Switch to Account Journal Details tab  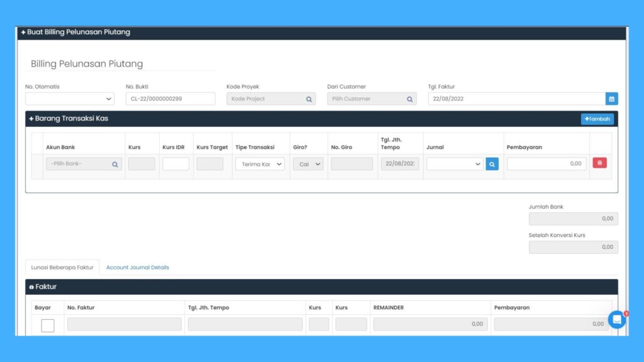[137, 267]
